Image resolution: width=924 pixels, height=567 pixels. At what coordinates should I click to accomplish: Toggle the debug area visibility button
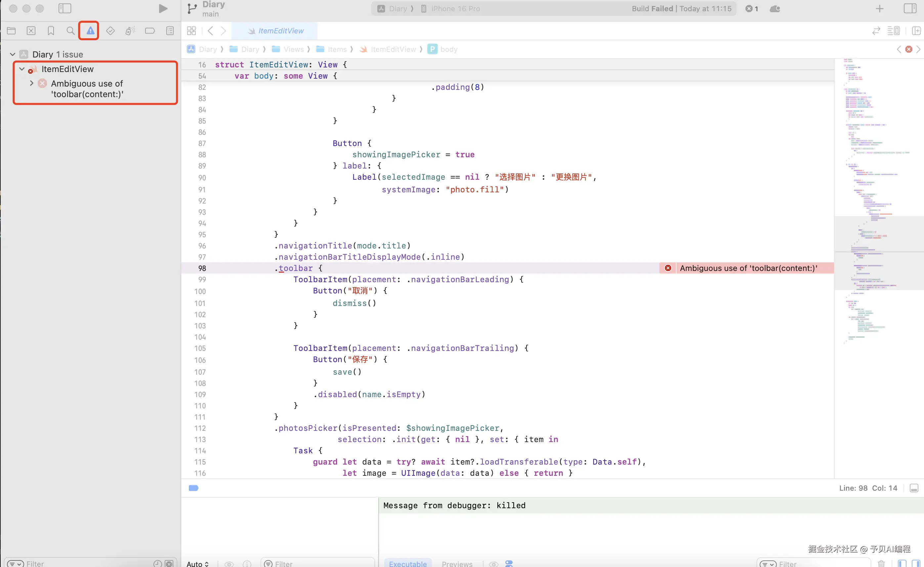click(914, 488)
